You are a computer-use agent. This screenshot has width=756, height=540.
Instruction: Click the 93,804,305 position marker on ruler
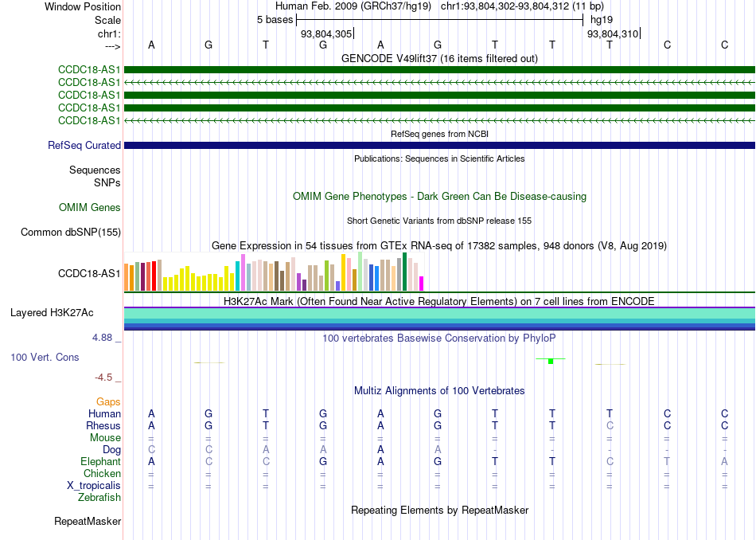click(327, 33)
